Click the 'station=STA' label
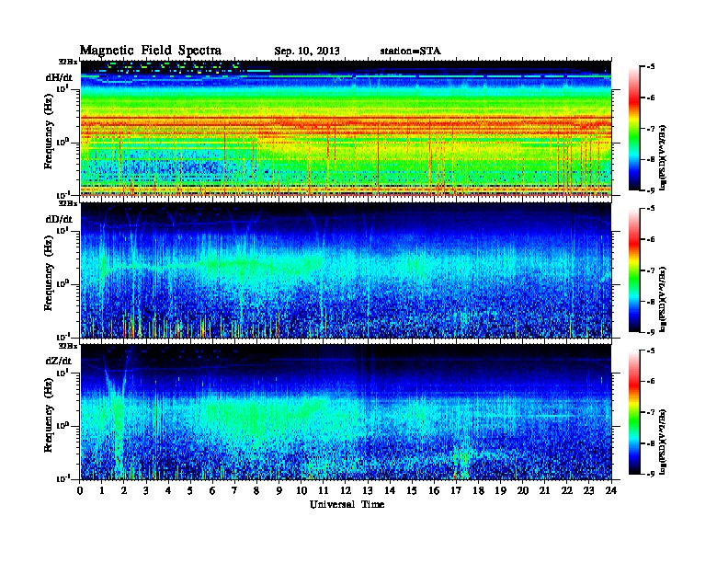728x563 pixels. pyautogui.click(x=411, y=52)
